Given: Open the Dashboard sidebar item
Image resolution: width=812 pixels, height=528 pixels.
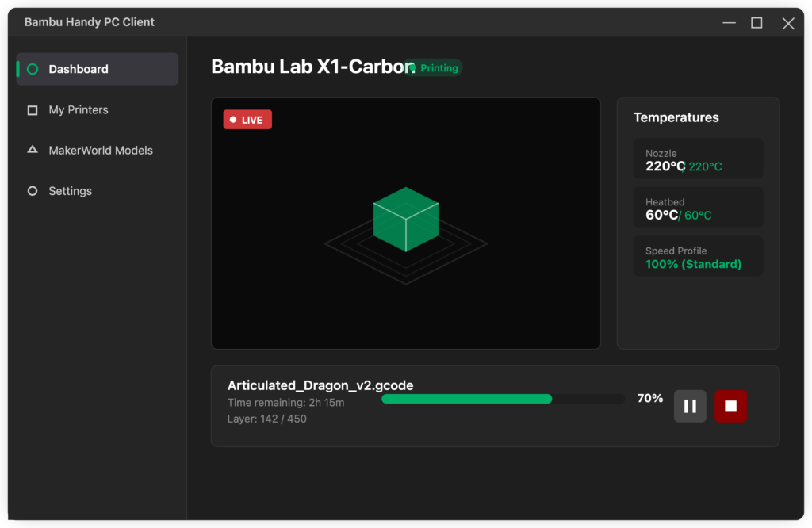Looking at the screenshot, I should click(98, 69).
